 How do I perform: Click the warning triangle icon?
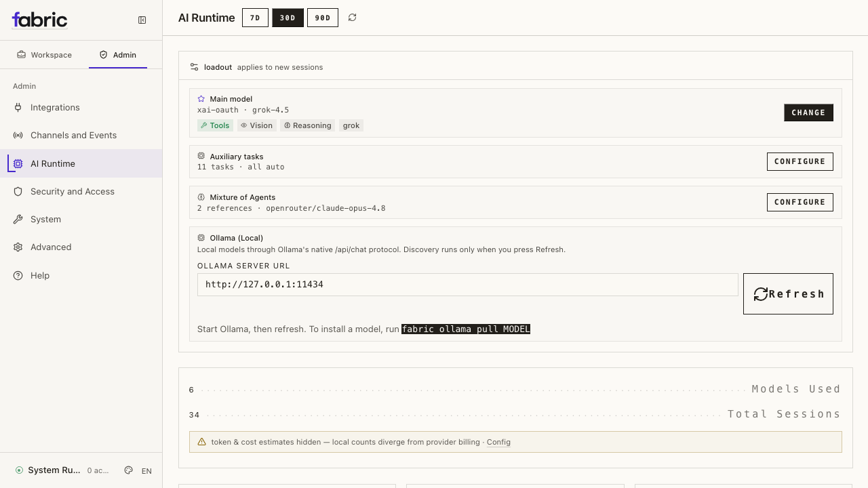pyautogui.click(x=201, y=442)
